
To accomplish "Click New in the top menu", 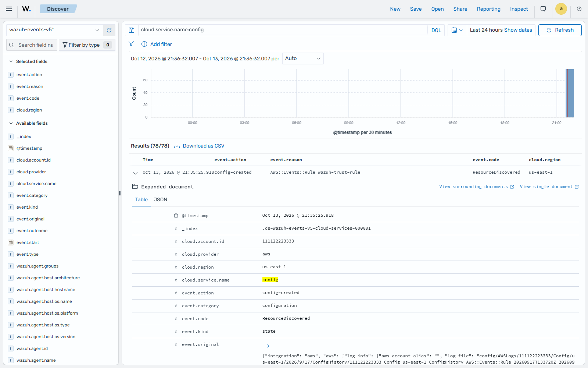I will pyautogui.click(x=395, y=9).
